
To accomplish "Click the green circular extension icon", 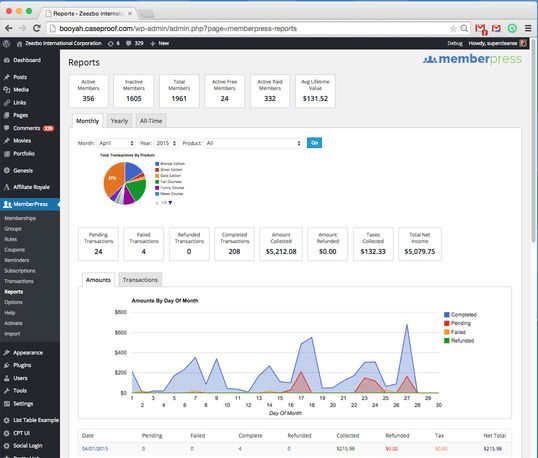I will point(512,28).
